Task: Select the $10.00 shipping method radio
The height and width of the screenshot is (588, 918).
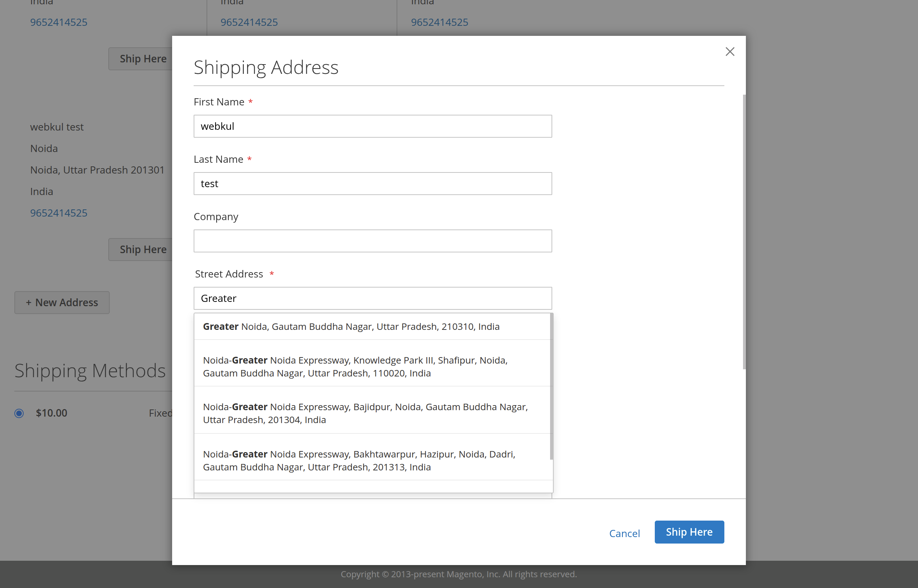Action: tap(19, 413)
